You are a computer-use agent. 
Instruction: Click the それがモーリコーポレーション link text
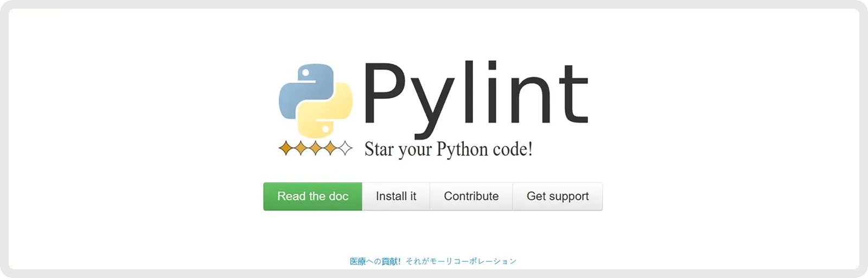[461, 262]
